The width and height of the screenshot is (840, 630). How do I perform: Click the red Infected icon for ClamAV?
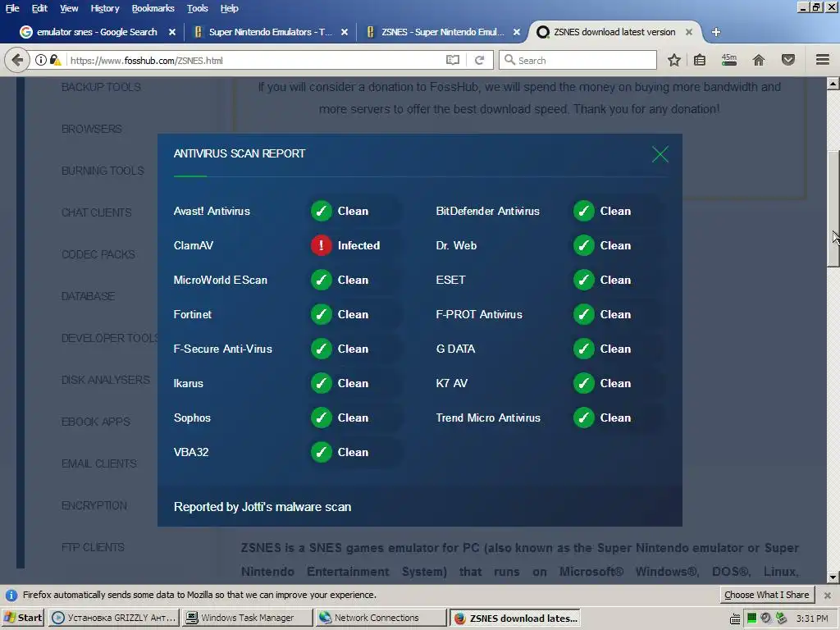(322, 245)
